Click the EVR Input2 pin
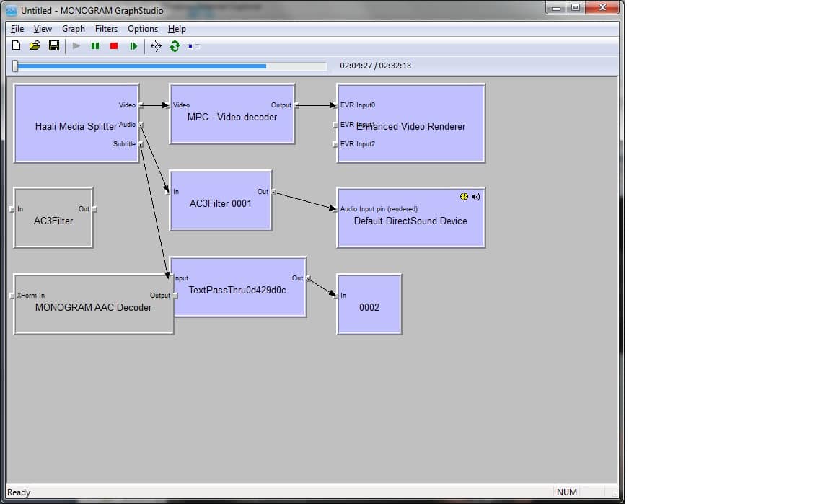The width and height of the screenshot is (831, 504). 335,144
